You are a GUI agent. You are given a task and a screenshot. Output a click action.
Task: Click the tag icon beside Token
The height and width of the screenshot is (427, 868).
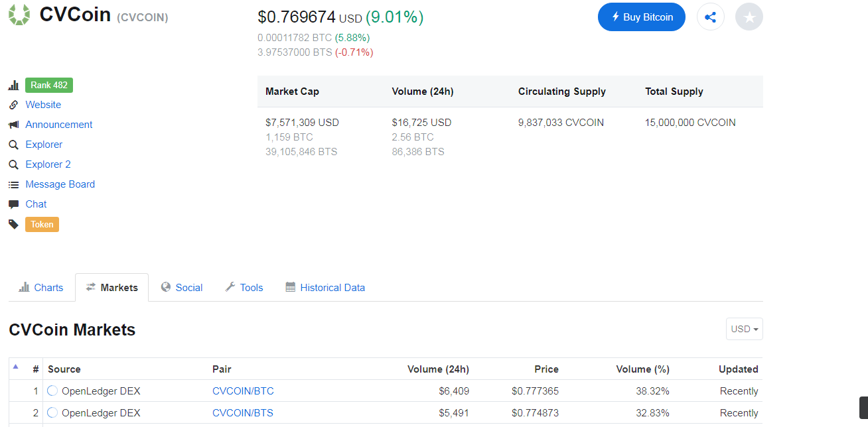click(x=13, y=224)
